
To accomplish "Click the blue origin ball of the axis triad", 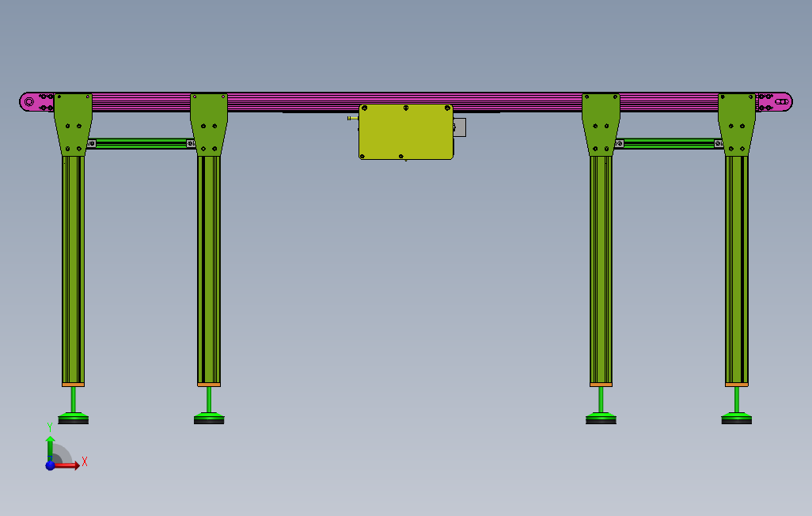I will click(x=50, y=465).
